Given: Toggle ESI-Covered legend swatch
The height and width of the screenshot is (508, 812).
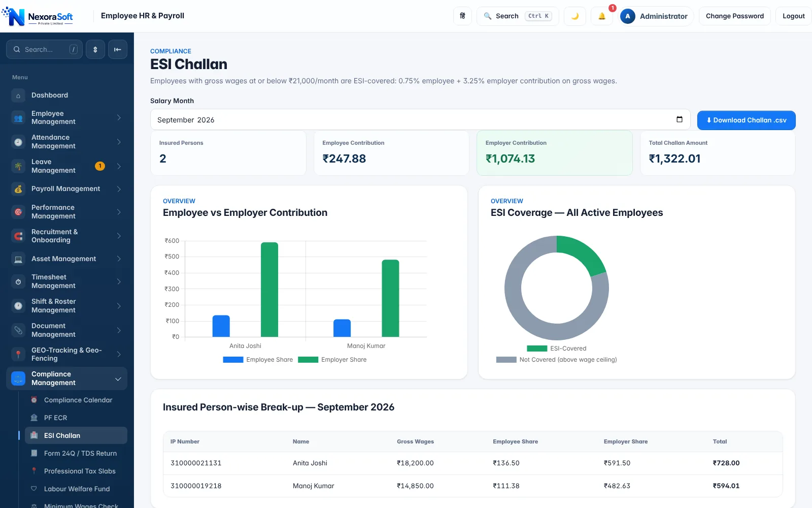Looking at the screenshot, I should coord(537,348).
